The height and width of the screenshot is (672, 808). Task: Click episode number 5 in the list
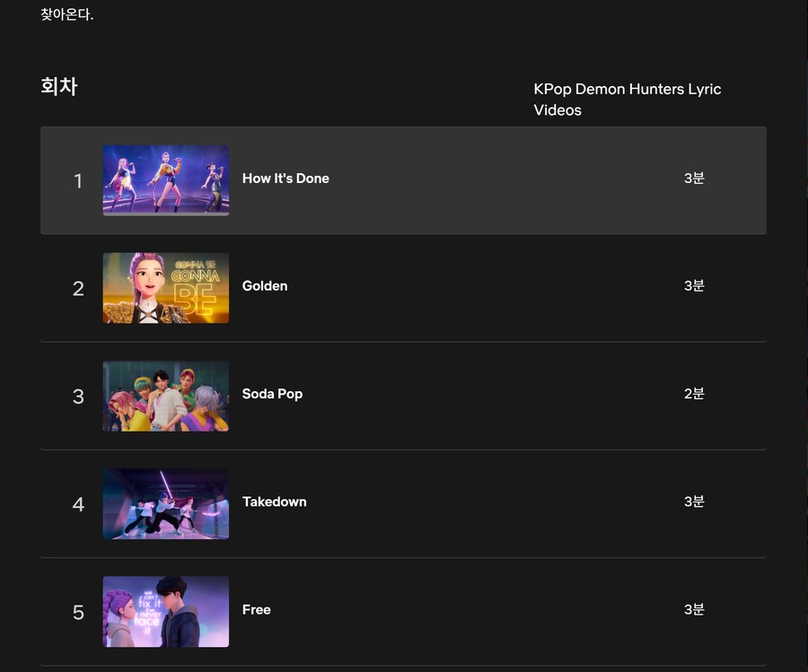(x=78, y=612)
